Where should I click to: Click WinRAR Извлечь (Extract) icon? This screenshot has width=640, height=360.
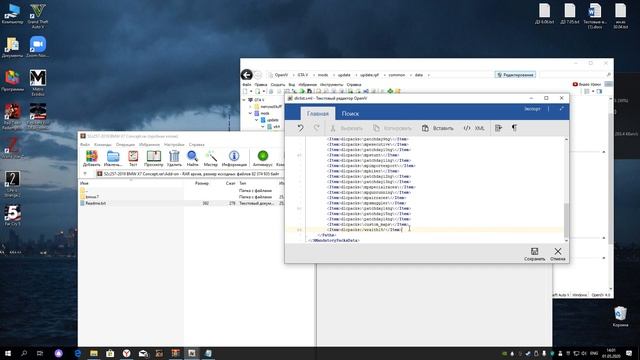click(113, 158)
